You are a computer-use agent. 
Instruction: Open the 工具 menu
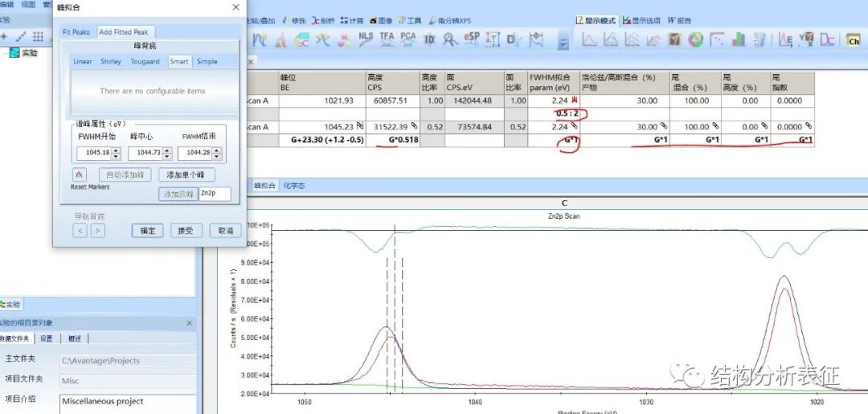pos(410,20)
